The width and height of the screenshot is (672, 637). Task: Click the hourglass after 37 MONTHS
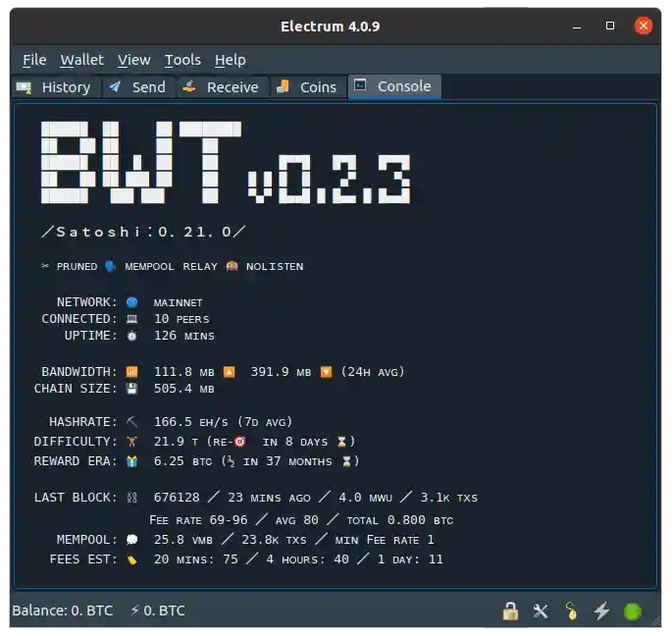pyautogui.click(x=346, y=461)
